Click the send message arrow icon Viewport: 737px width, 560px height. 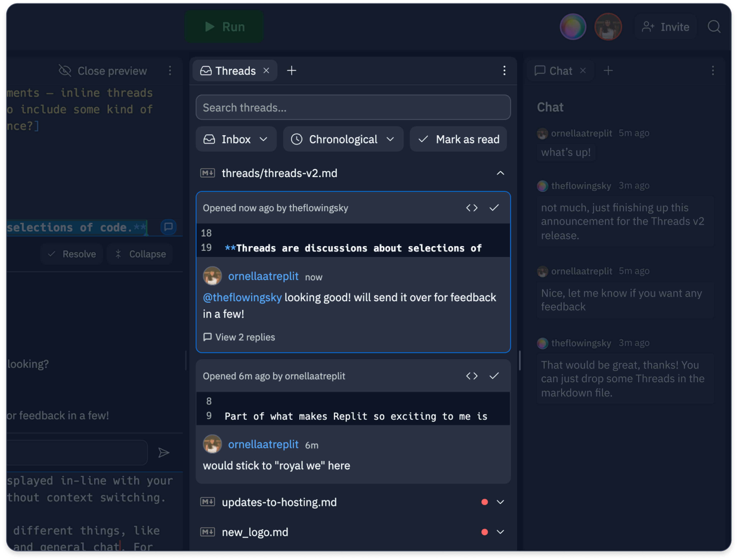tap(164, 453)
